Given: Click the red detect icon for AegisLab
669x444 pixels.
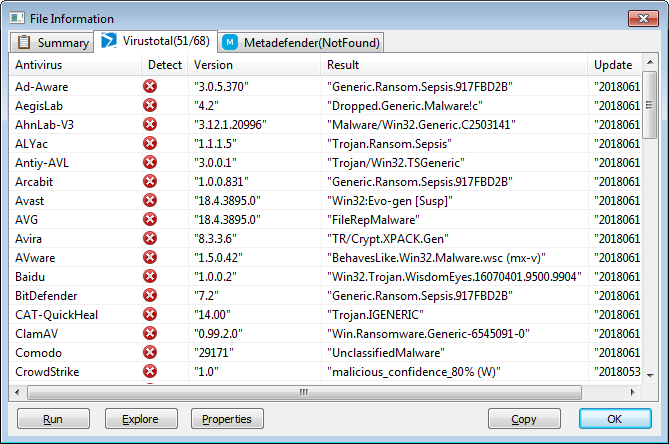Looking at the screenshot, I should coord(150,105).
